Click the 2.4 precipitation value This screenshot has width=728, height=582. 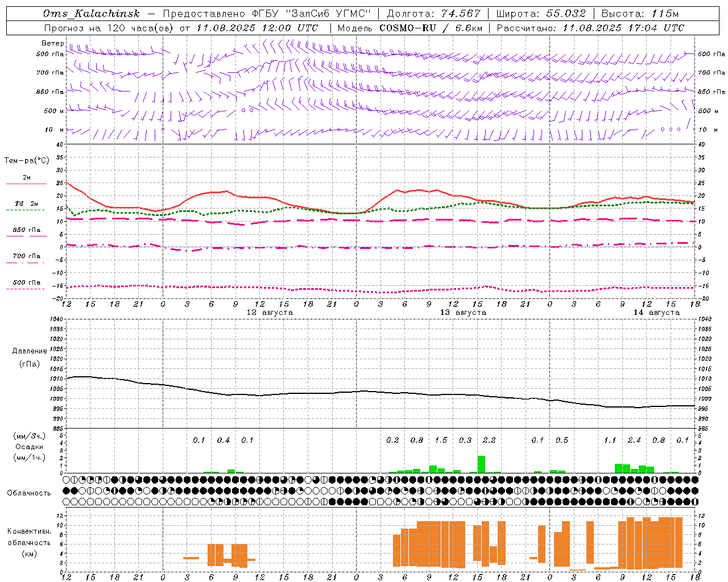[x=634, y=440]
